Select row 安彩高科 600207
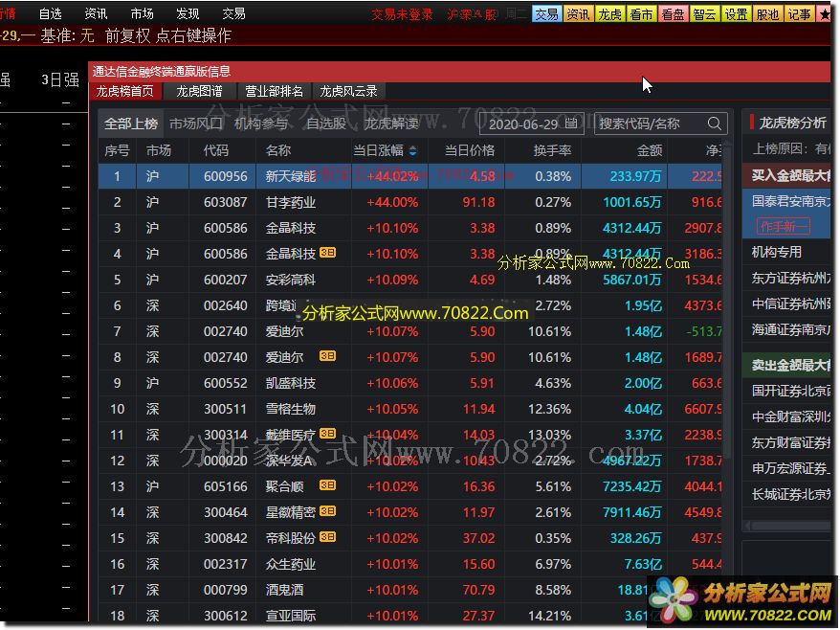This screenshot has width=840, height=630. 409,280
